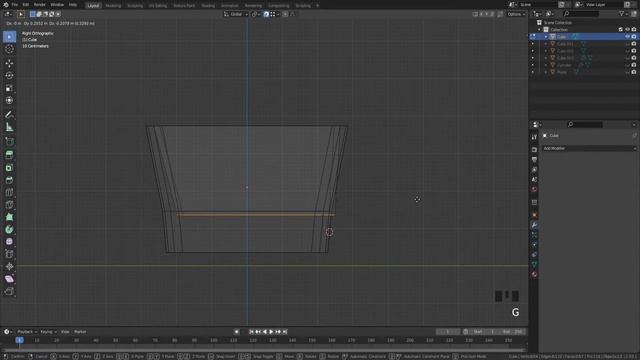Disable render camera for Cylinder

634,65
